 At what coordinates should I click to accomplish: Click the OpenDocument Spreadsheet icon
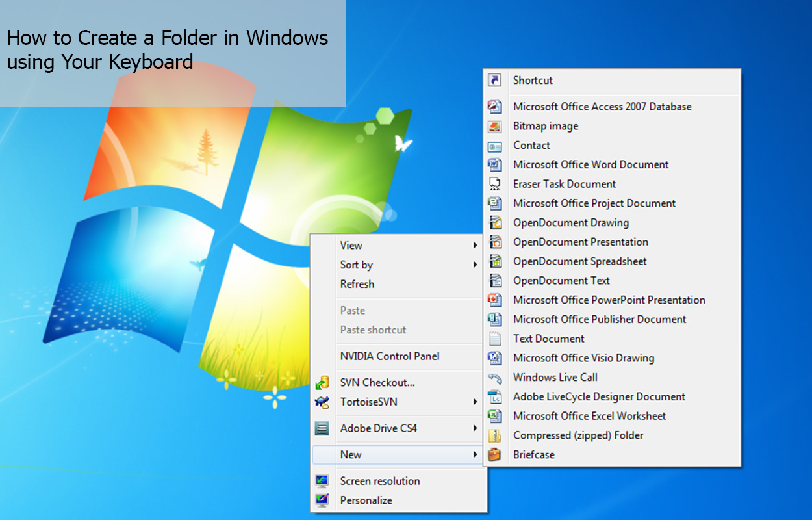coord(495,261)
